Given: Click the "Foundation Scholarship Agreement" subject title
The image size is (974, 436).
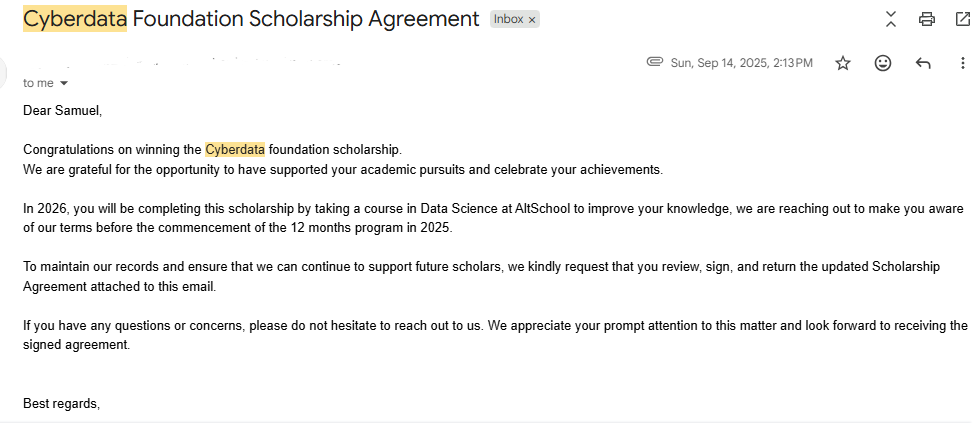Looking at the screenshot, I should coord(306,19).
